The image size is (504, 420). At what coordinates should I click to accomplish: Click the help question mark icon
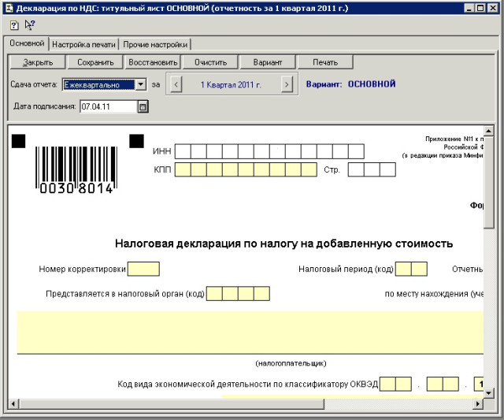pos(13,24)
